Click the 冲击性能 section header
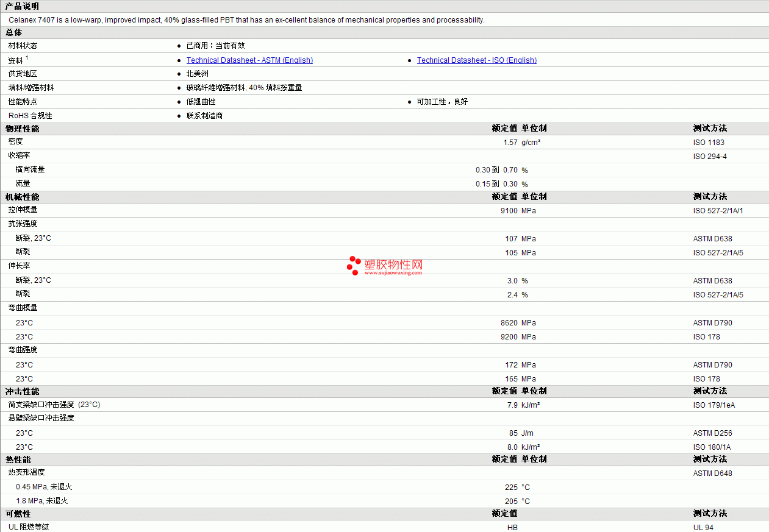The height and width of the screenshot is (532, 769). 22,391
